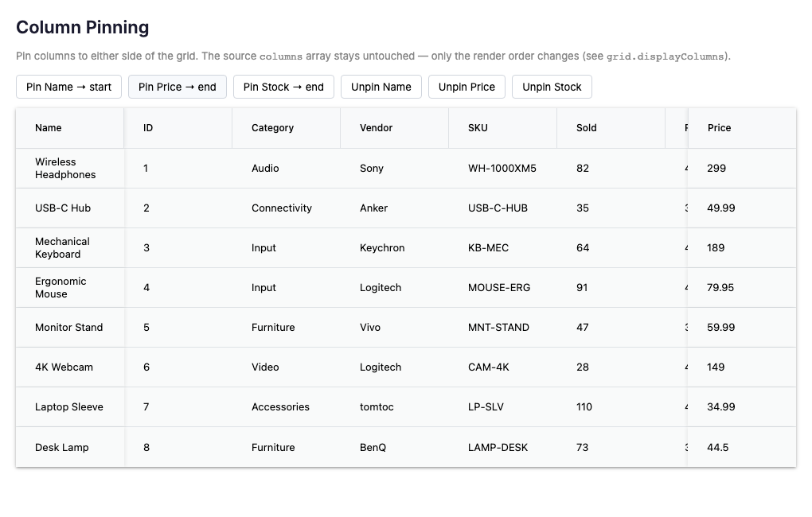
Task: Click the WH-1000XM5 SKU cell
Action: click(x=503, y=168)
